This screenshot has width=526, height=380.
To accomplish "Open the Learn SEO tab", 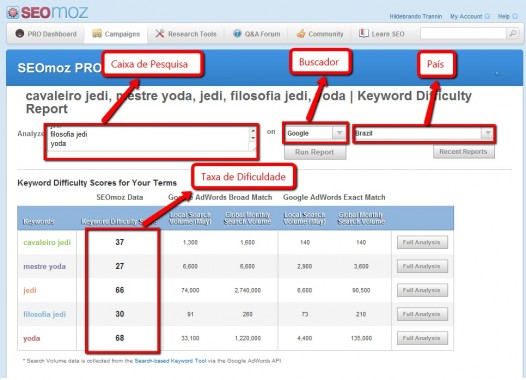I will tap(382, 34).
